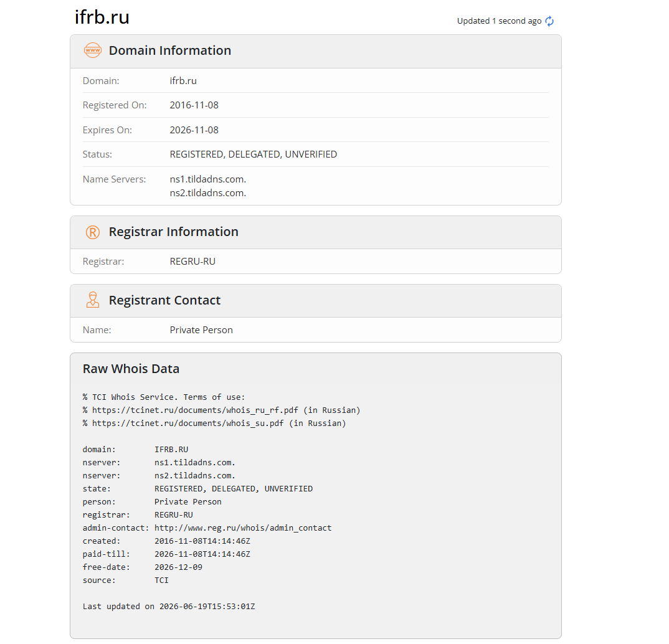Screen dimensions: 669x644
Task: Select the Expires On date 2026-11-08
Action: coord(194,130)
